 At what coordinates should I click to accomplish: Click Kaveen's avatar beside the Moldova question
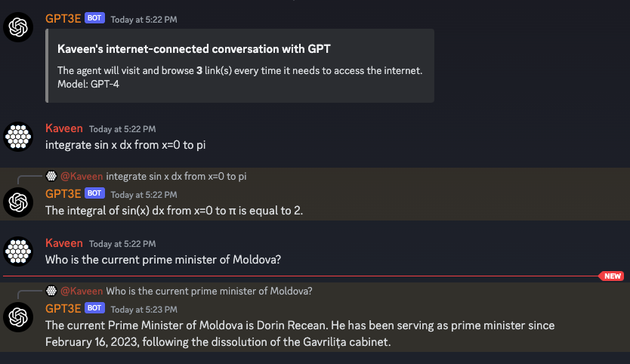[x=18, y=251]
